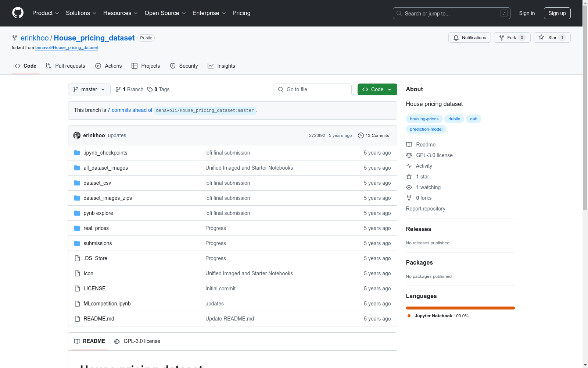Click the Sign up button
Viewport: 588px width, 368px height.
coord(557,13)
